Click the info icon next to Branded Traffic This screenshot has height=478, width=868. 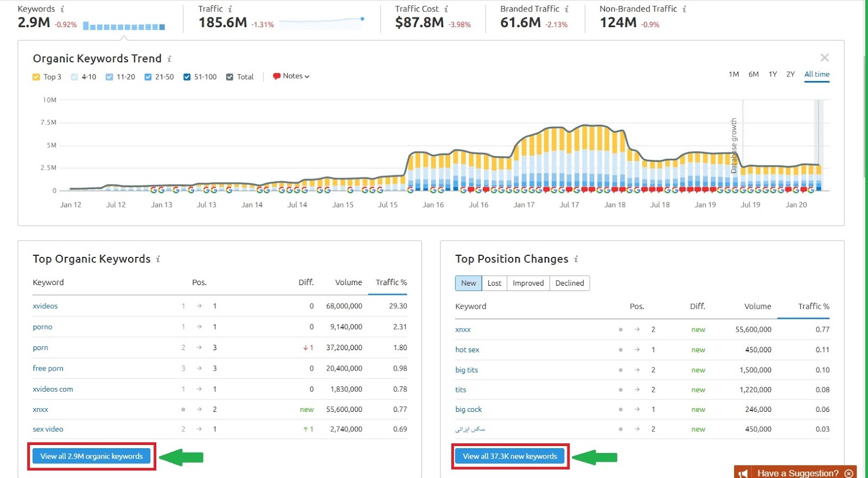coord(566,9)
